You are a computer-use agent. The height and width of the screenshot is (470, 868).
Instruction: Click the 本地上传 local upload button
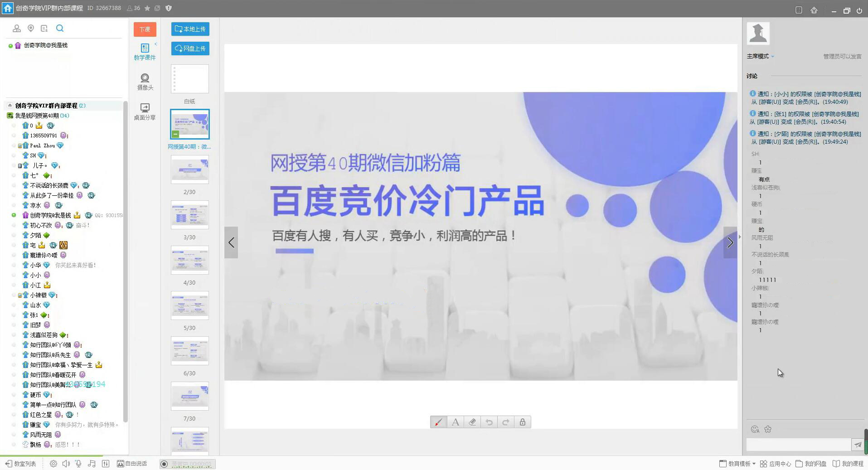(x=190, y=29)
